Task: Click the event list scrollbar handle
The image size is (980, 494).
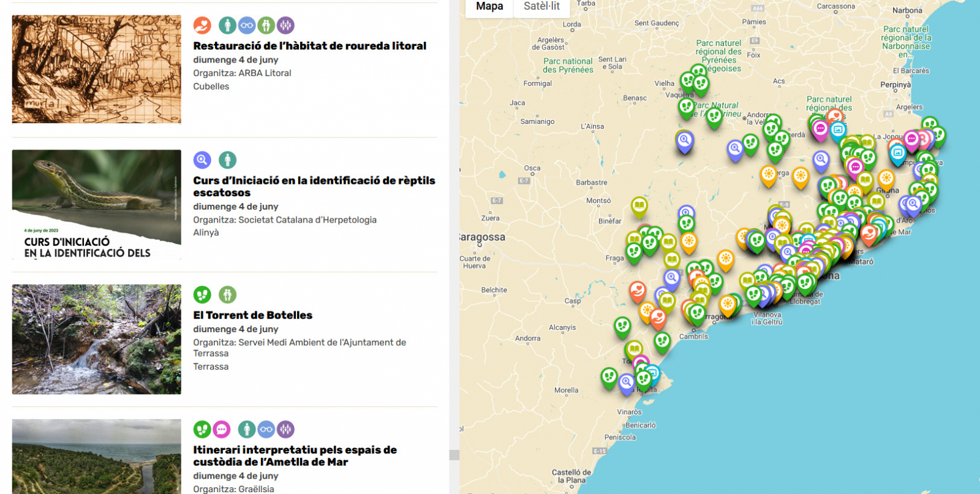Action: pyautogui.click(x=454, y=455)
